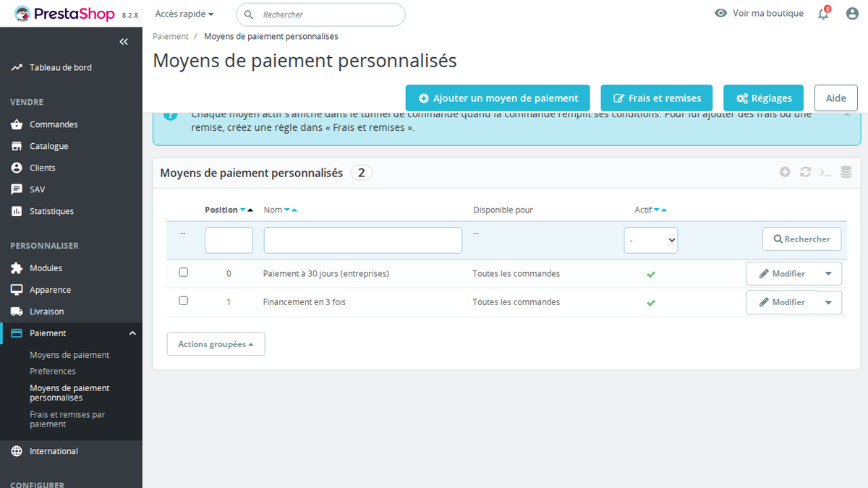Open the user profile avatar icon
The width and height of the screenshot is (868, 488).
click(x=852, y=14)
